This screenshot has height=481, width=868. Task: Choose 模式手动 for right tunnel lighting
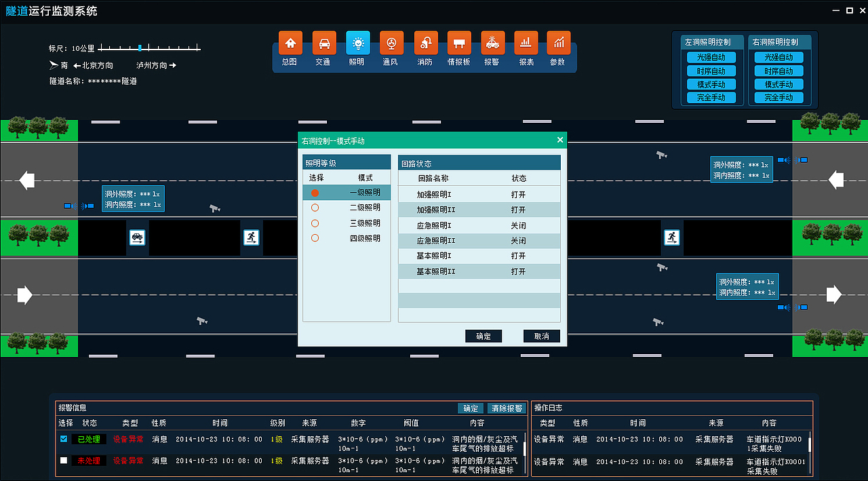coord(778,84)
